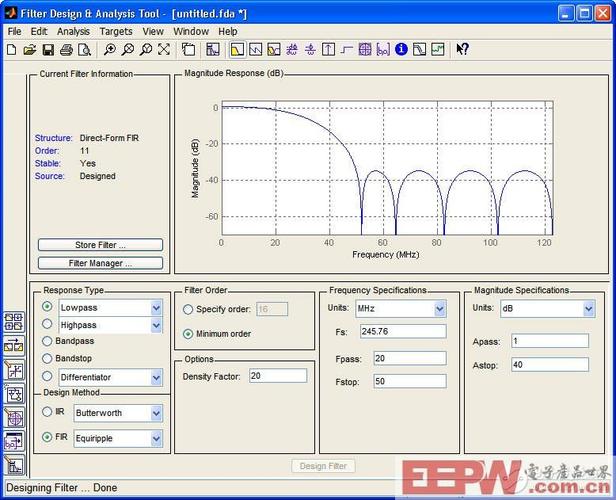Open the Edit menu
616x500 pixels.
39,31
